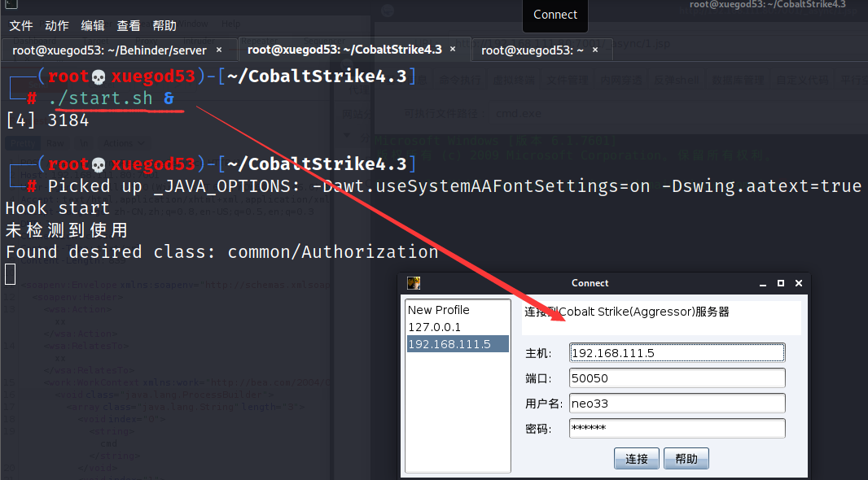868x480 pixels.
Task: Click the 连接 connect button
Action: coord(637,458)
